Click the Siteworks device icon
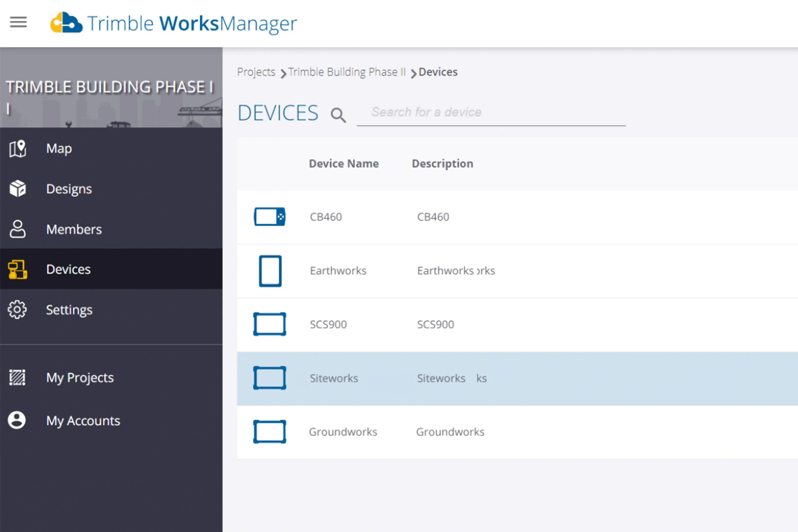 coord(269,378)
